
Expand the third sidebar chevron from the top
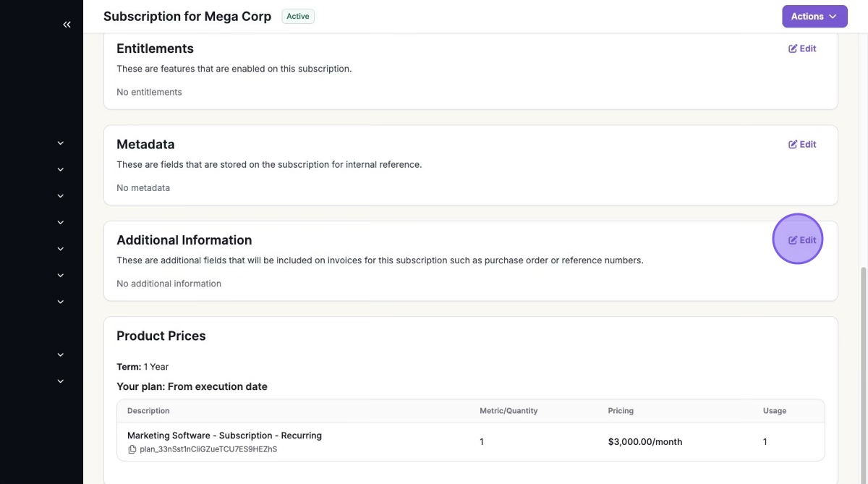61,196
